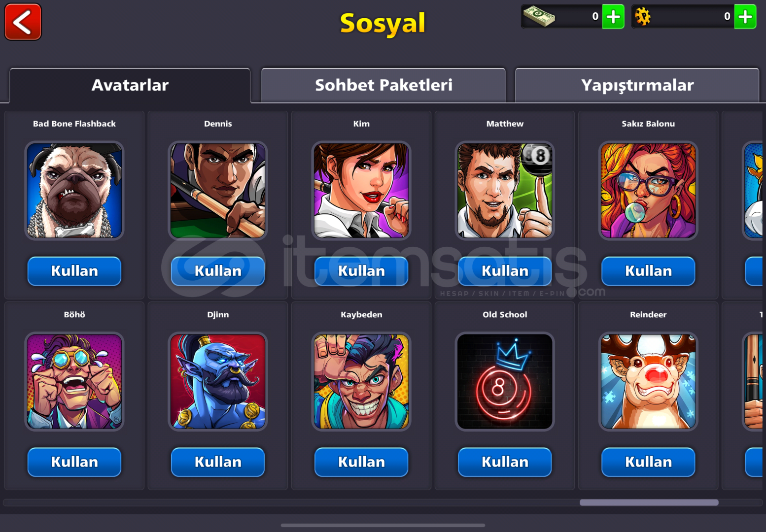Choose the Kim avatar image
766x532 pixels.
361,191
